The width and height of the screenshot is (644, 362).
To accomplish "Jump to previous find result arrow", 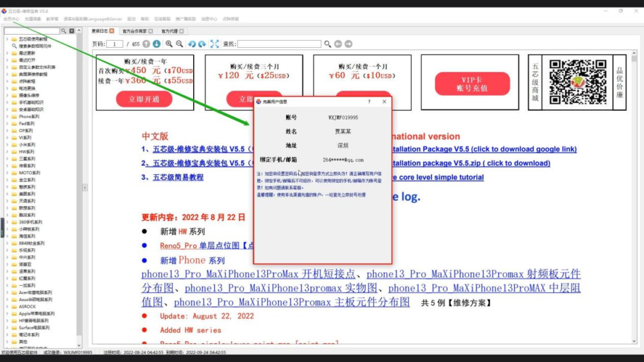I will 338,44.
